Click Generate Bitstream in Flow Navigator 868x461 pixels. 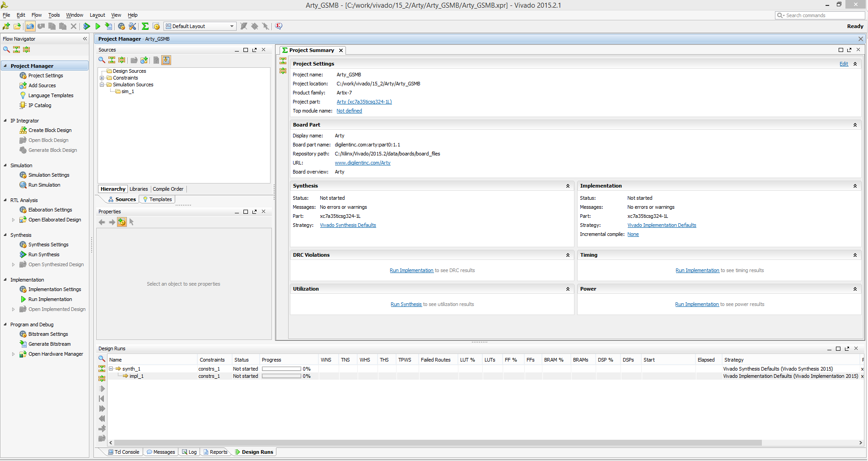(49, 344)
